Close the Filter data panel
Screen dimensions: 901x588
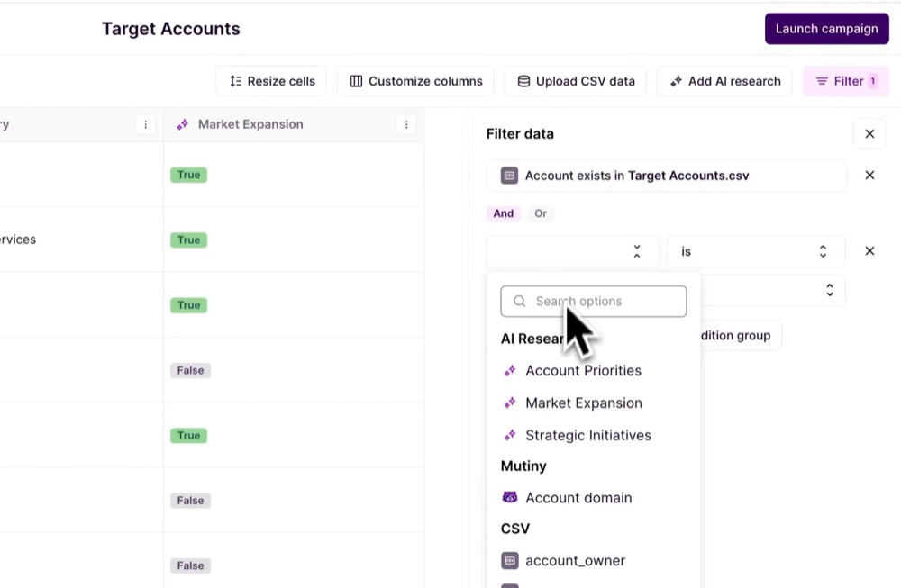point(869,134)
